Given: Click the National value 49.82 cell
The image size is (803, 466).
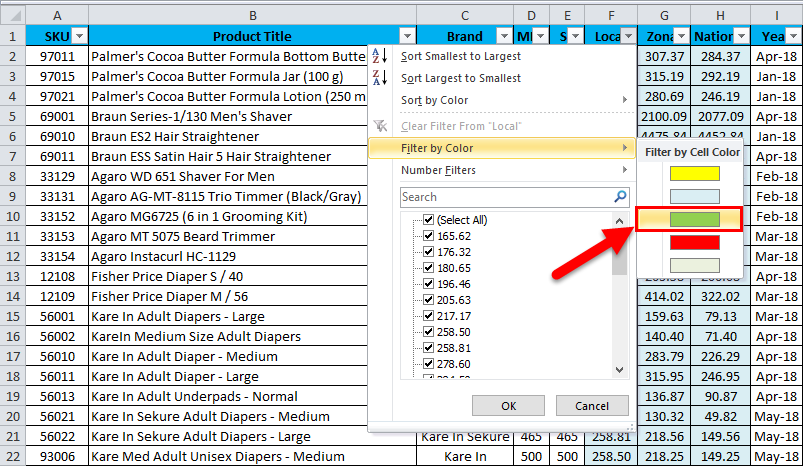Looking at the screenshot, I should [x=721, y=416].
